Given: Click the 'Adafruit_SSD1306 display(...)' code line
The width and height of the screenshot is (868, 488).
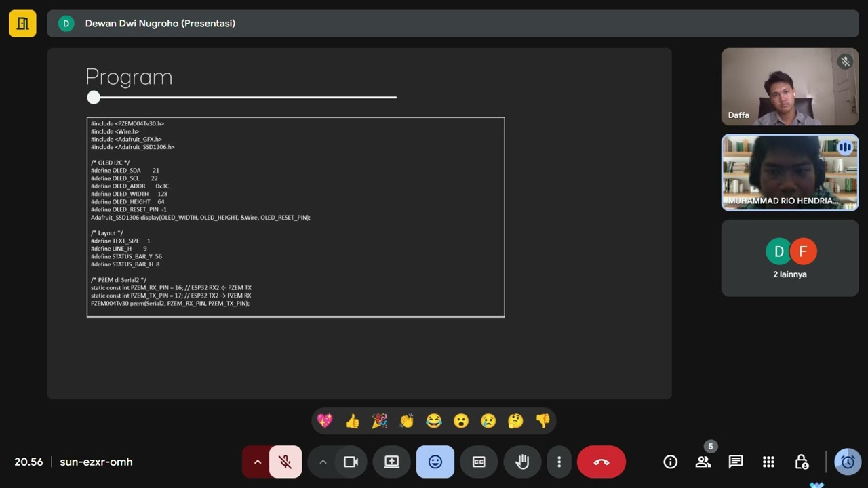Looking at the screenshot, I should [201, 218].
